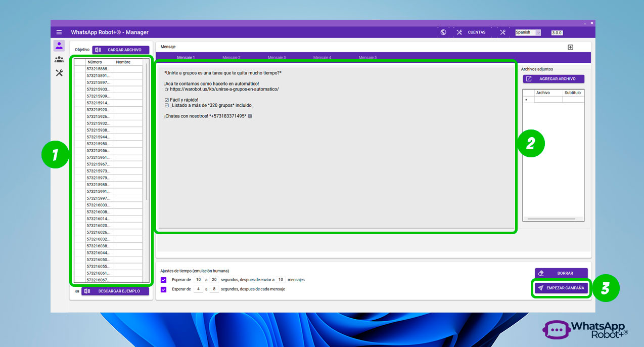
Task: Switch to the Mensaje 3 tab
Action: click(x=277, y=58)
